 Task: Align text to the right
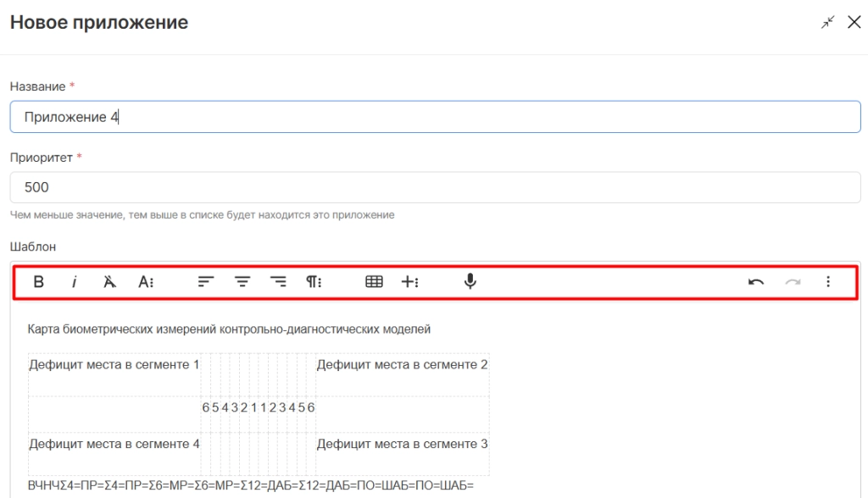point(278,282)
